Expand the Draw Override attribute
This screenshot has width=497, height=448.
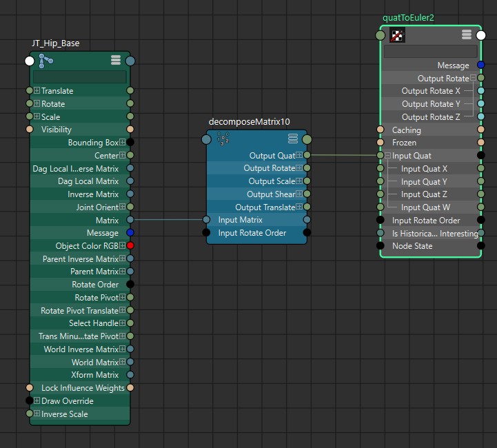click(x=37, y=400)
